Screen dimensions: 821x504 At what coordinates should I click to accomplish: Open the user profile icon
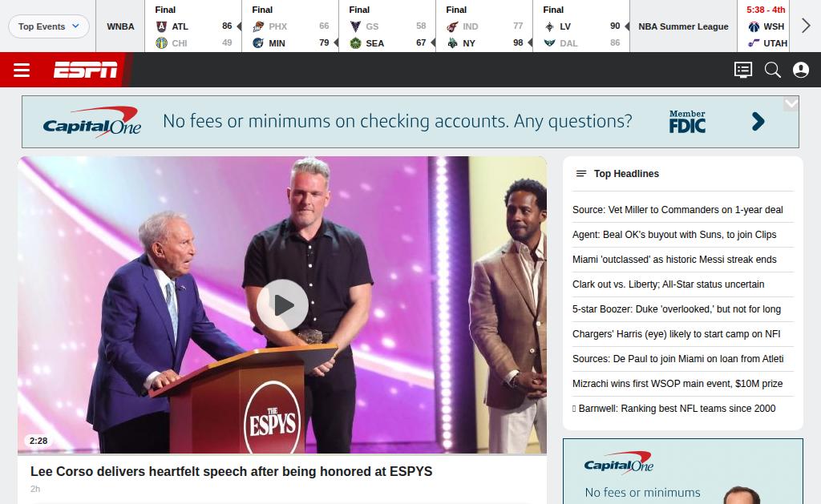[x=801, y=70]
